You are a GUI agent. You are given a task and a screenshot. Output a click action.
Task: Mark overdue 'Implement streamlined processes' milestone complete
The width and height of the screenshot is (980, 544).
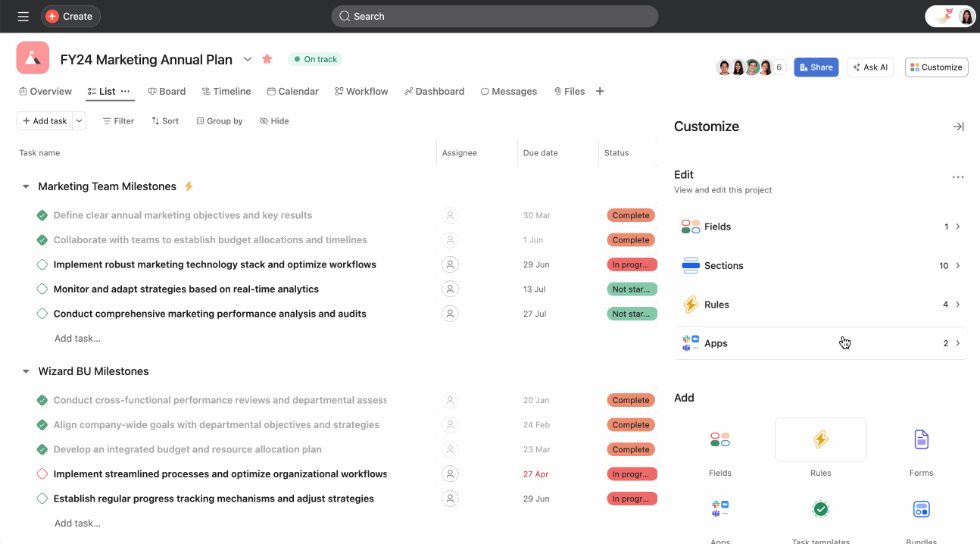[x=42, y=474]
